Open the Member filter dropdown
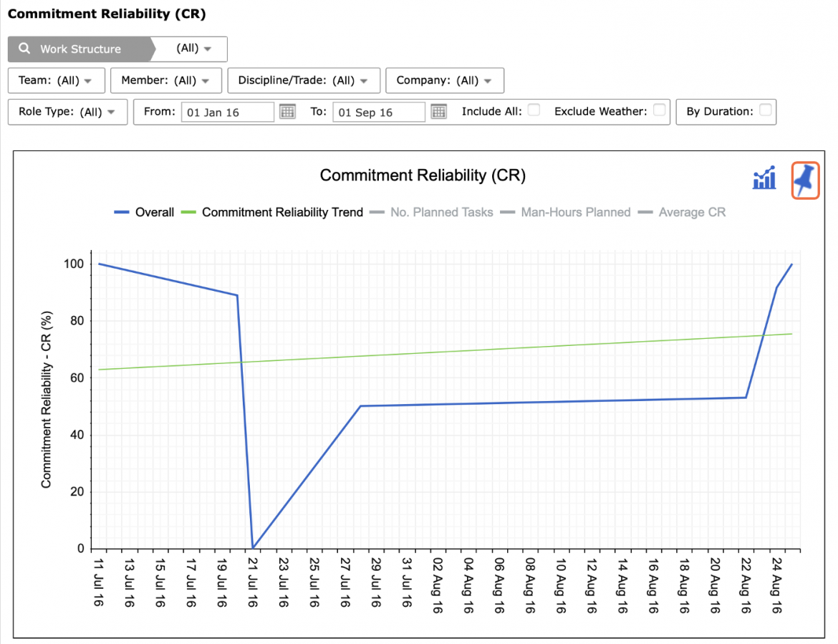The image size is (838, 644). point(165,81)
